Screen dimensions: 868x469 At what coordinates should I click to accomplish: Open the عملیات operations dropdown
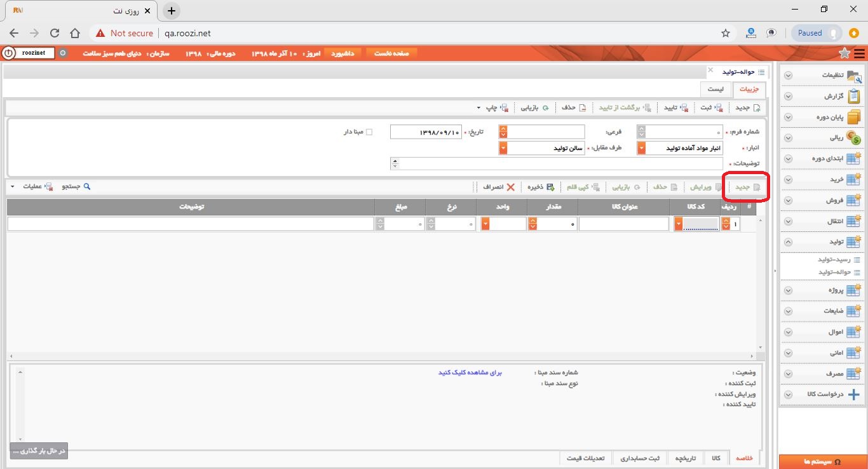point(29,187)
